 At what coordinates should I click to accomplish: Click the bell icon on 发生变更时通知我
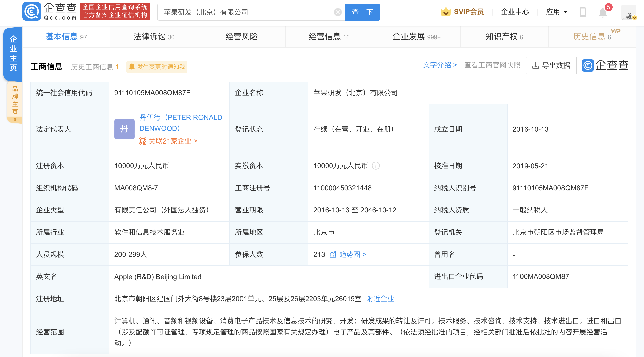[x=132, y=67]
